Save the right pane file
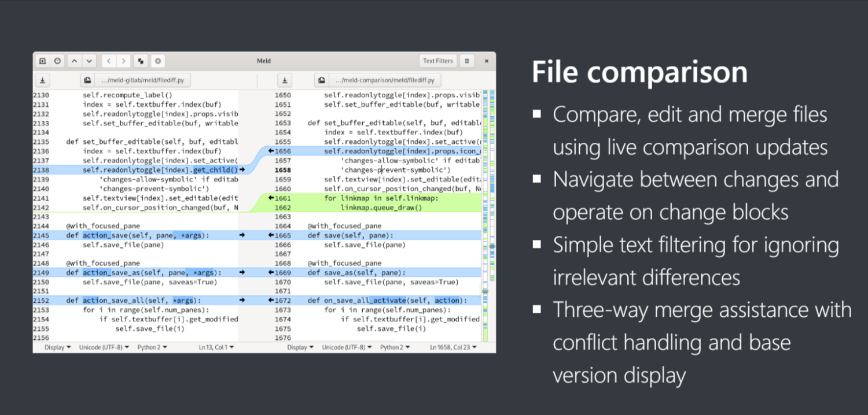 tap(284, 80)
